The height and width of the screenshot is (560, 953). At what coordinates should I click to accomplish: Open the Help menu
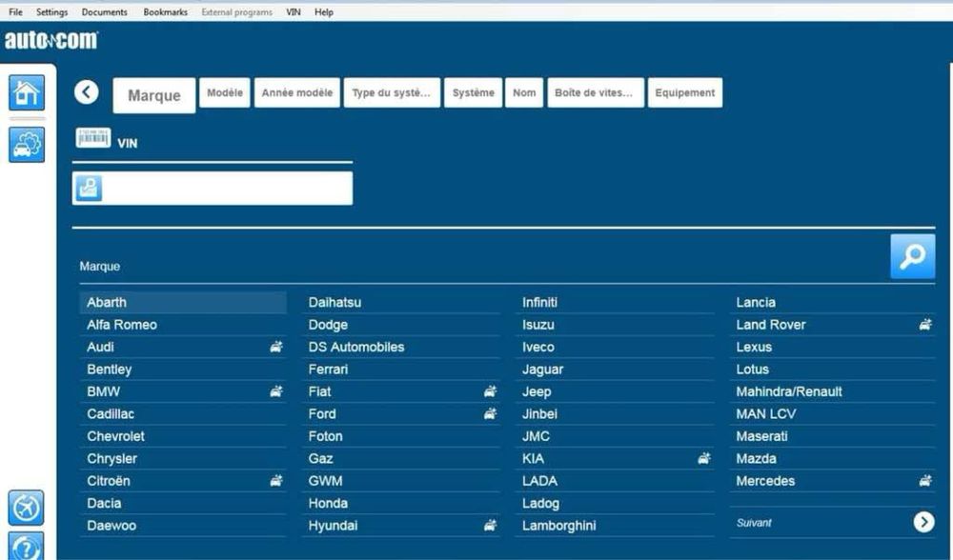point(324,11)
